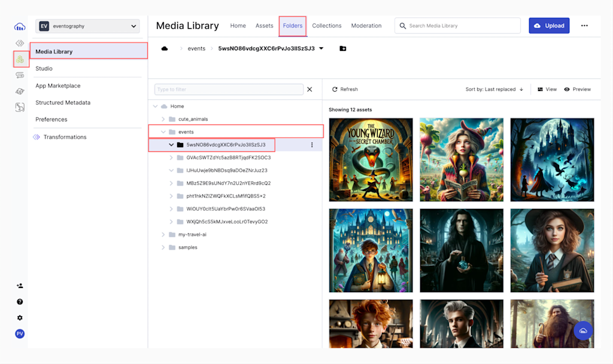The image size is (613, 364).
Task: Open the fourth sidebar product icon below Media Library
Action: click(20, 75)
